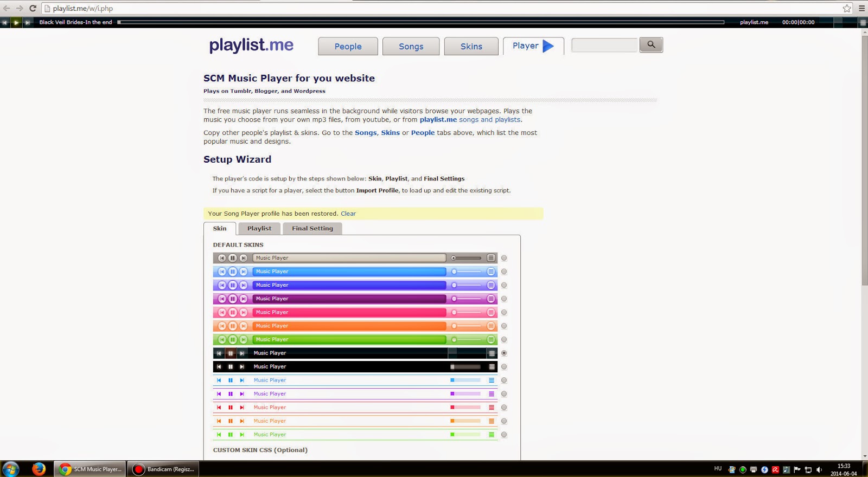
Task: Open the Skins tab
Action: (471, 47)
